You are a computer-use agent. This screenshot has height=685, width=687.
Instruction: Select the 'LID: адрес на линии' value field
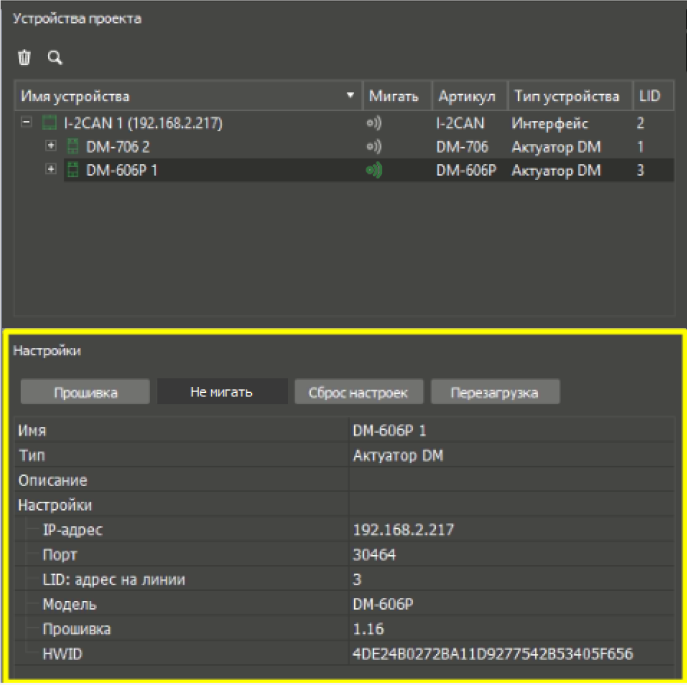(x=510, y=579)
